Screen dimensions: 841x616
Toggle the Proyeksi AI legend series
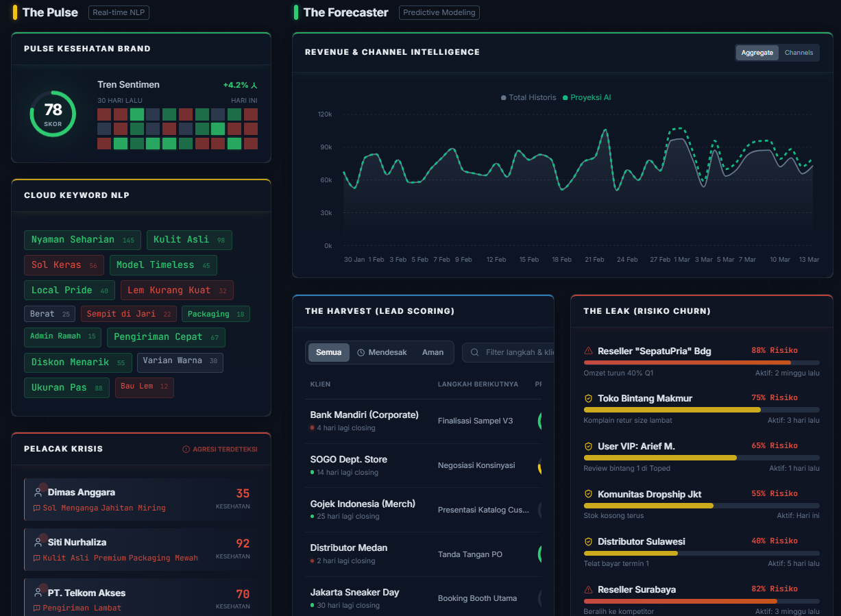[587, 97]
